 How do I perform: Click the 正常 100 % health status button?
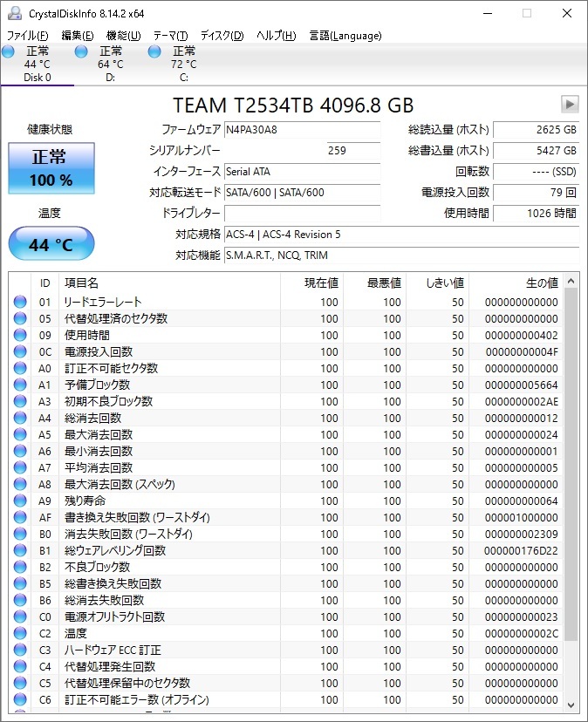coord(51,168)
